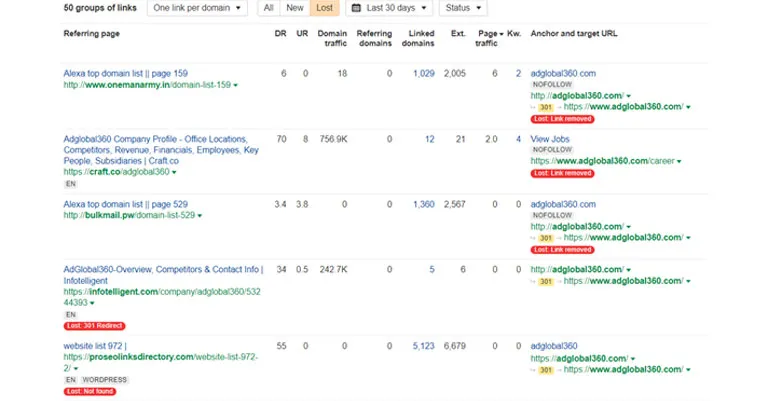Open the keywords count 4 link

pos(518,139)
